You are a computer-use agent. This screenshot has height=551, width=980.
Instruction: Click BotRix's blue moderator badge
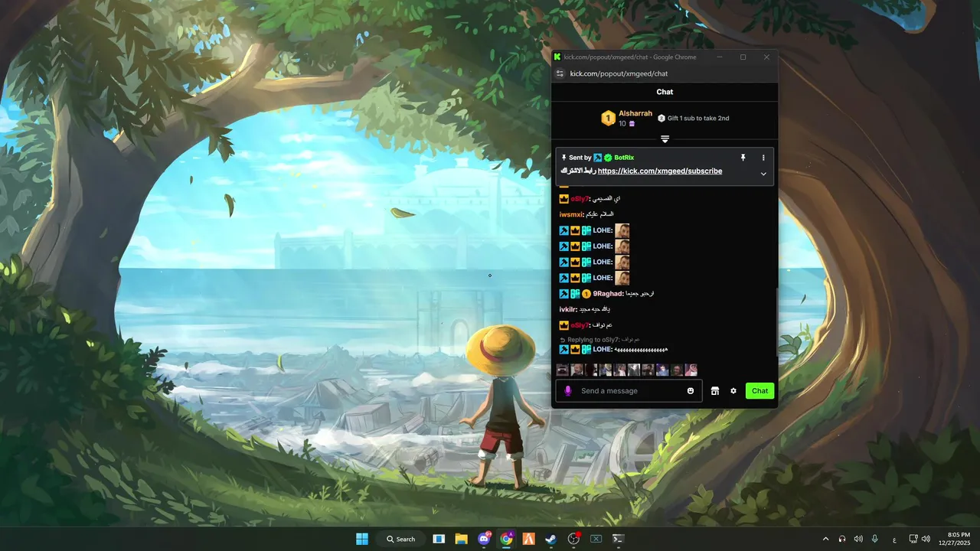tap(598, 158)
